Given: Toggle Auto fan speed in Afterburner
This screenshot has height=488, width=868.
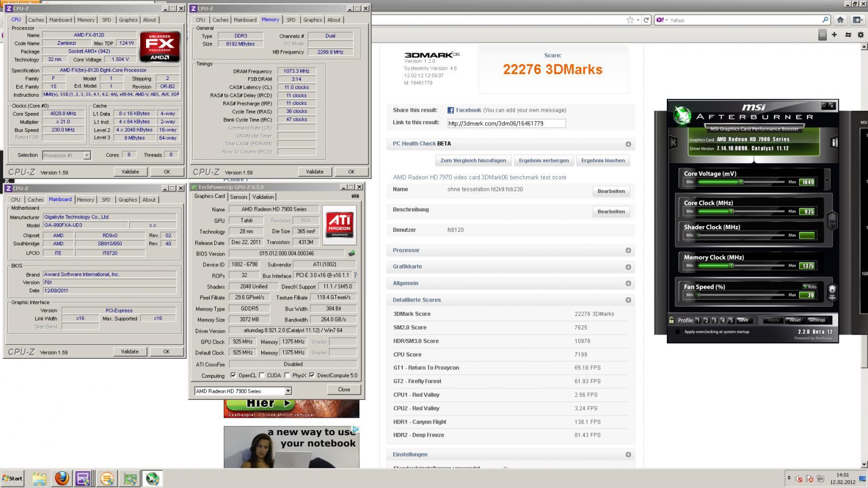Looking at the screenshot, I should [810, 286].
